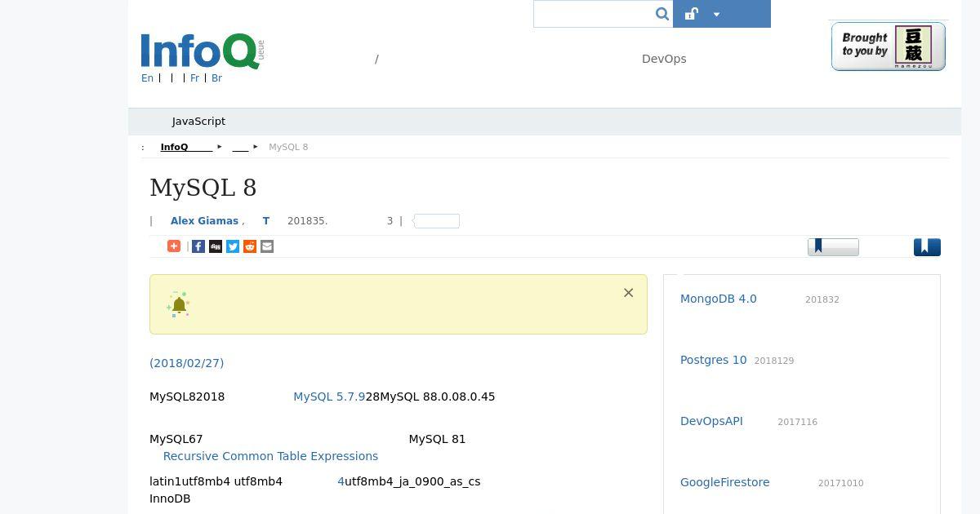Click the (2018/02/27) date link

click(186, 363)
